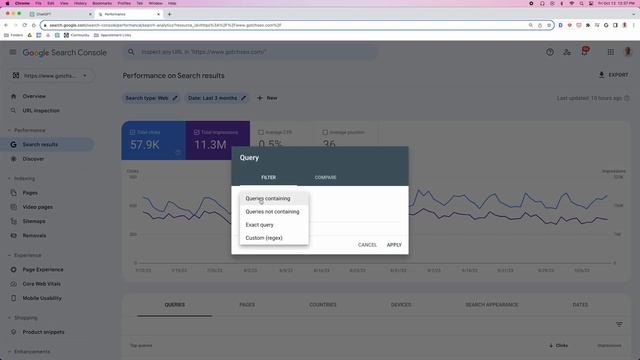This screenshot has width=640, height=360.
Task: Bookmark this page star icon
Action: [x=549, y=25]
